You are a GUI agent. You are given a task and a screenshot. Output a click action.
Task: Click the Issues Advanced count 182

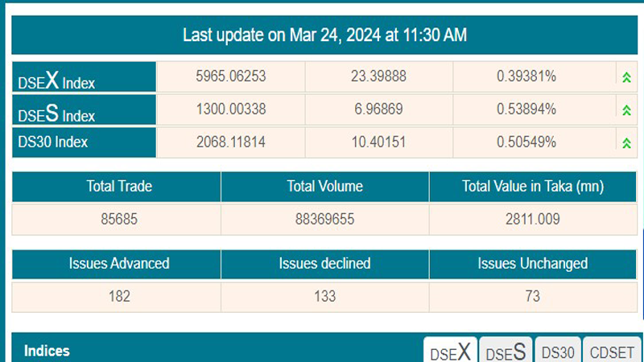[118, 295]
